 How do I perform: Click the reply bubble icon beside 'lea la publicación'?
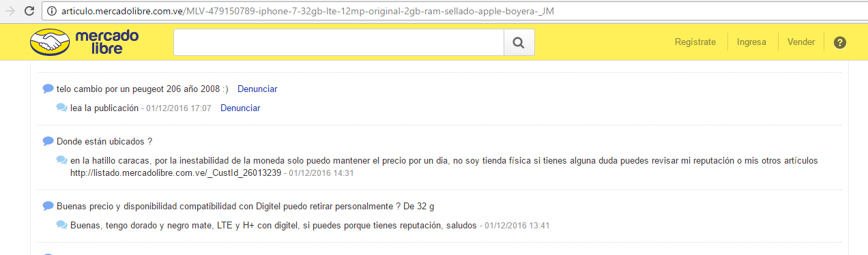(x=61, y=108)
